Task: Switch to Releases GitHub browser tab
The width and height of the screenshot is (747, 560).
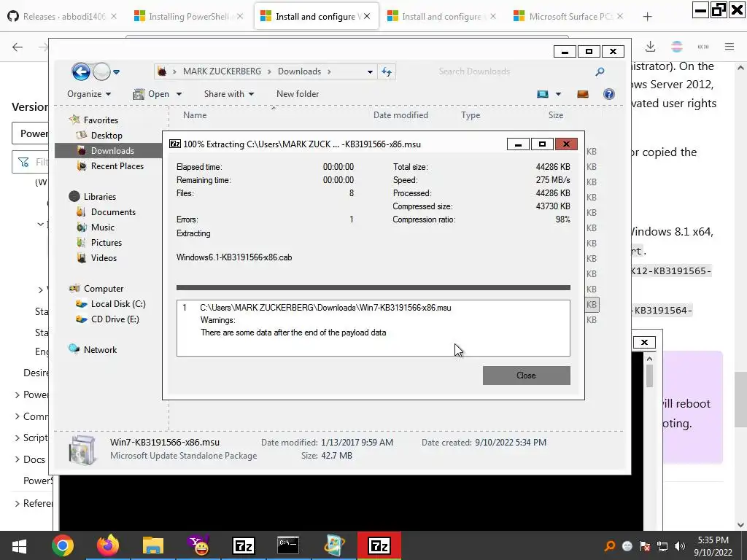Action: 63,17
